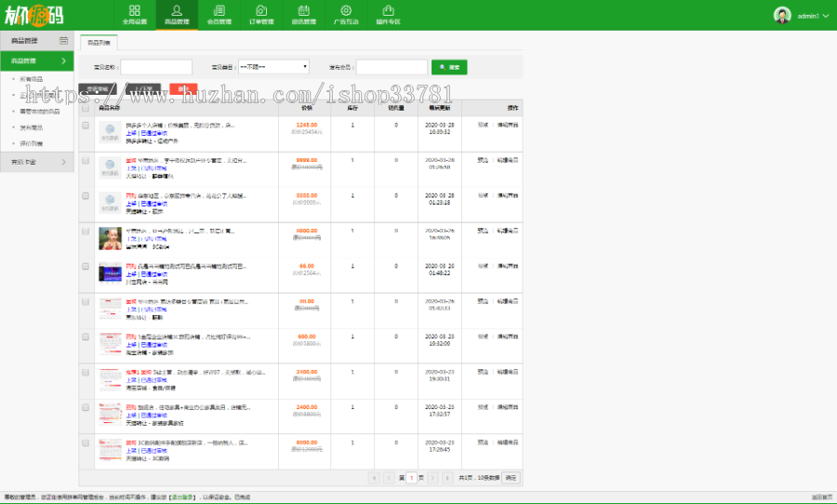Select 发布商品 in the left sidebar
The image size is (837, 504).
(31, 127)
